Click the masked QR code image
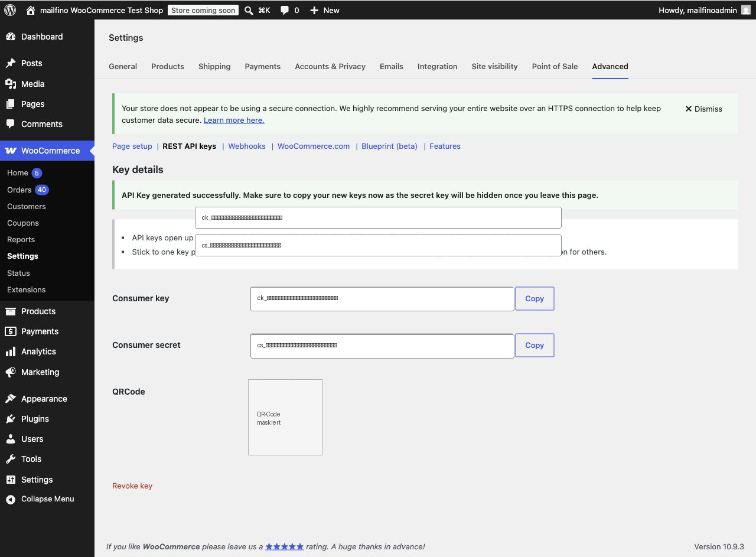Screen dimensions: 756x557 (285, 417)
